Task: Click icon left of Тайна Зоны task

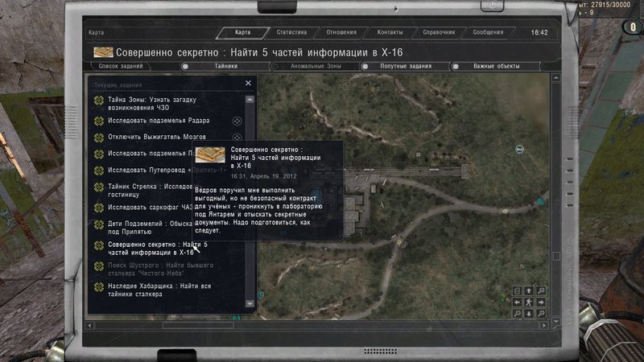Action: tap(99, 103)
